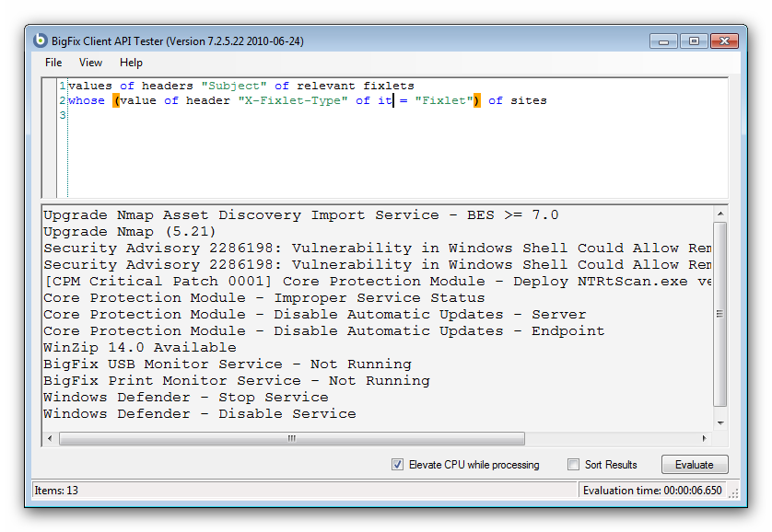The width and height of the screenshot is (772, 532).
Task: Click the down arrow of vertical scrollbar
Action: click(x=721, y=422)
